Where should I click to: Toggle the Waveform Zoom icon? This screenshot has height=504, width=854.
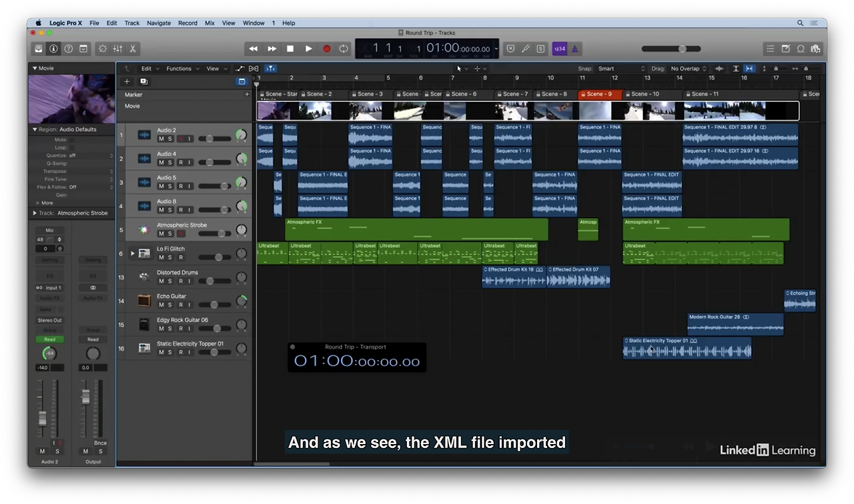click(x=719, y=69)
